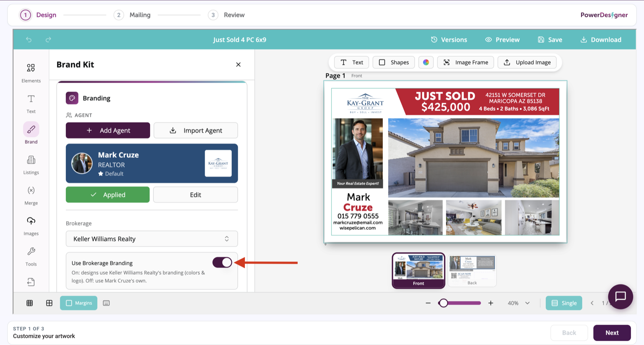
Task: Open the Versions history menu
Action: (x=449, y=40)
